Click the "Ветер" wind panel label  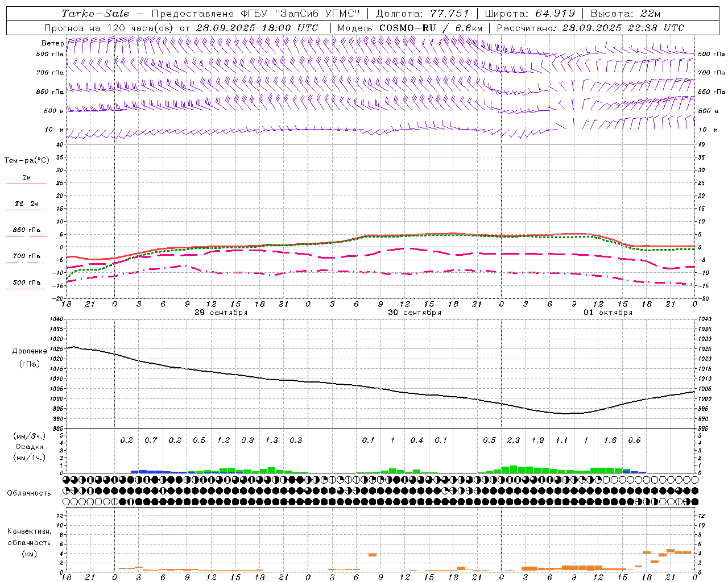click(52, 43)
